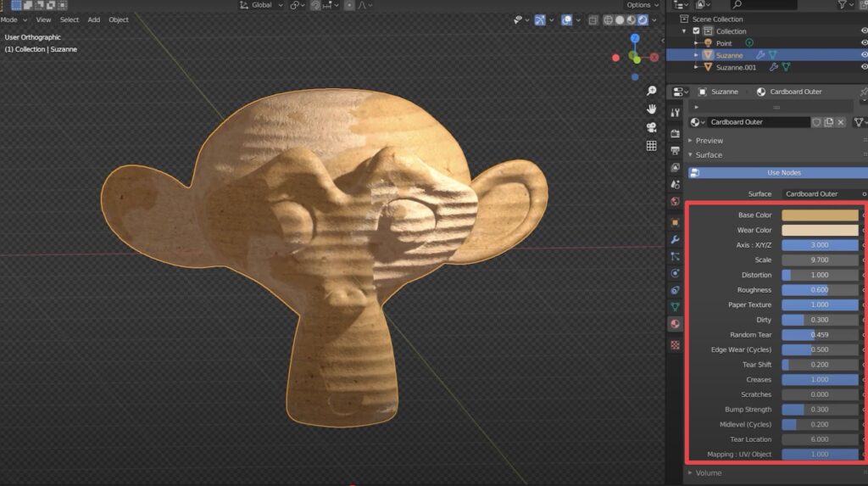868x486 pixels.
Task: Toggle snapping magnet button
Action: (315, 5)
